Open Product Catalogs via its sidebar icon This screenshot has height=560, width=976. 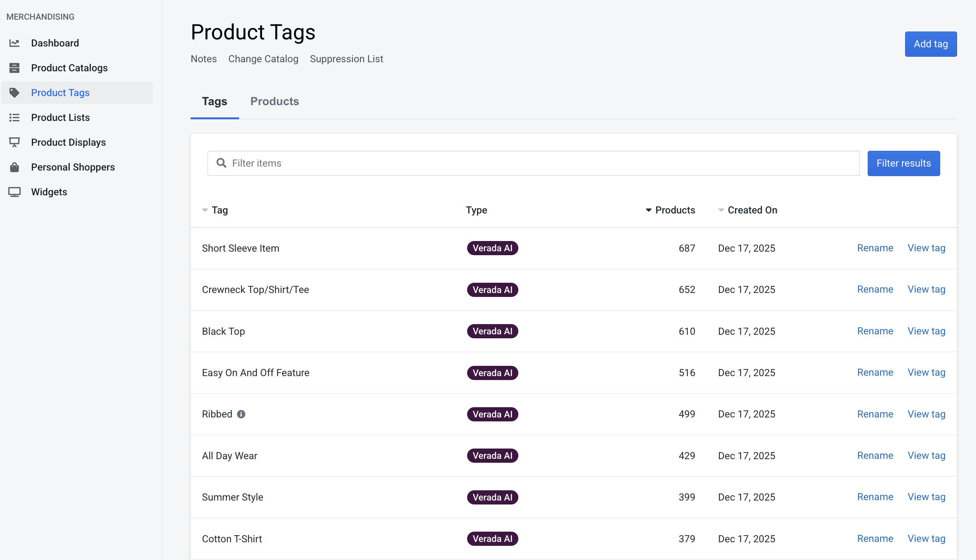click(15, 68)
